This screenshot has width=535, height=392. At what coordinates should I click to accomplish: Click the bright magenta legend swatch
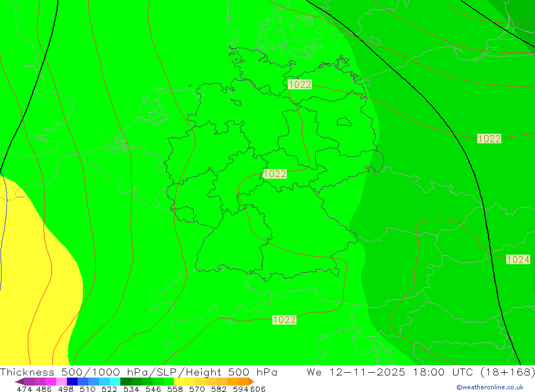(51, 381)
